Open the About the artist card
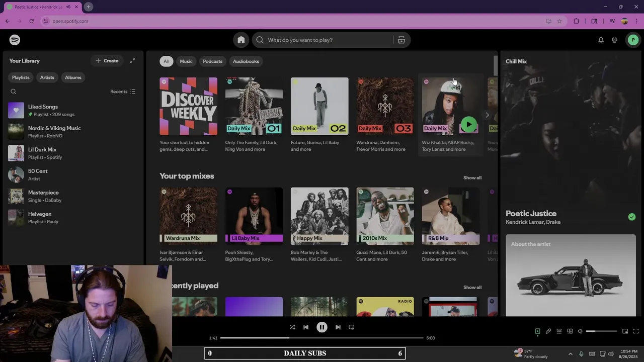Viewport: 644px width, 362px height. 571,275
